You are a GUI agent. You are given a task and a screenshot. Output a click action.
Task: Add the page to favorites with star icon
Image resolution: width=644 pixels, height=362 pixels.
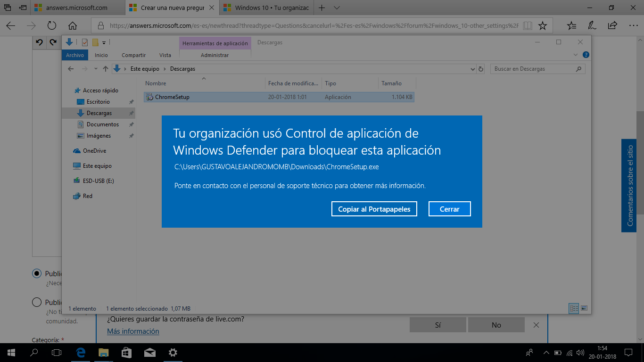tap(543, 26)
